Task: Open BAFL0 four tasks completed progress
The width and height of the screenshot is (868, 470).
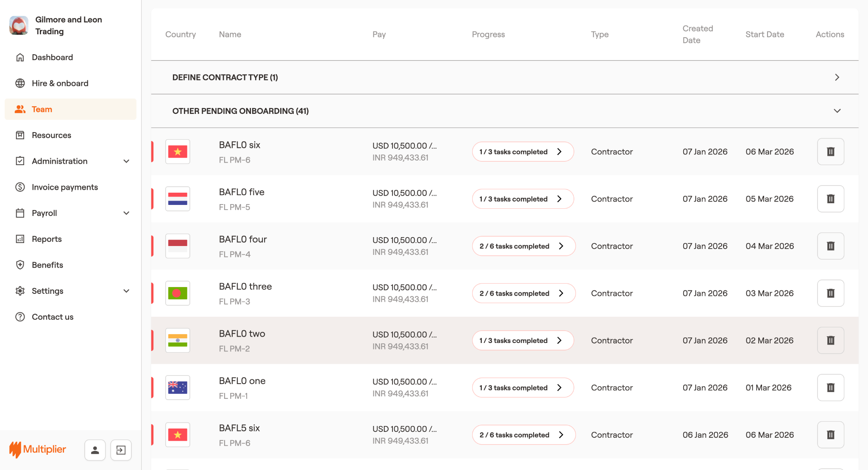Action: (x=523, y=246)
